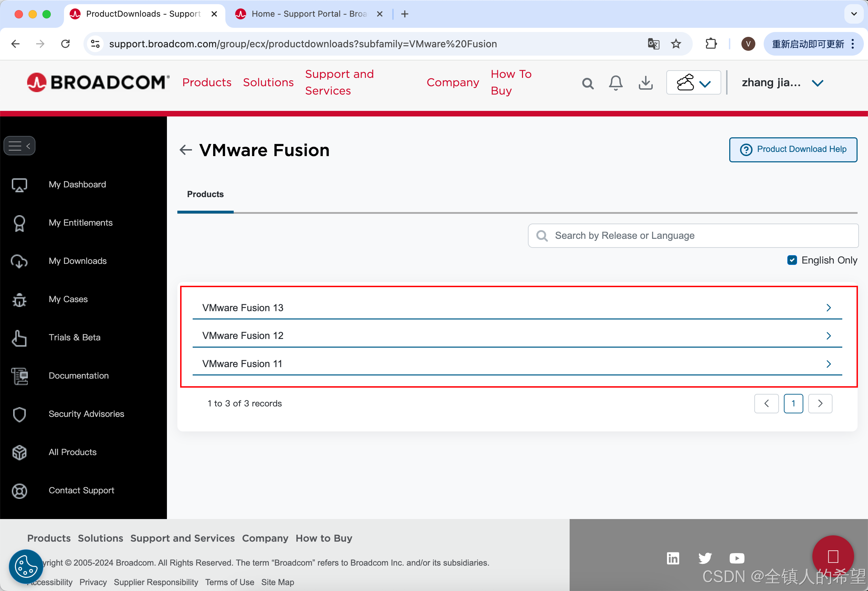Screen dimensions: 868x591
Task: Open the Support and Services top menu
Action: tap(339, 82)
